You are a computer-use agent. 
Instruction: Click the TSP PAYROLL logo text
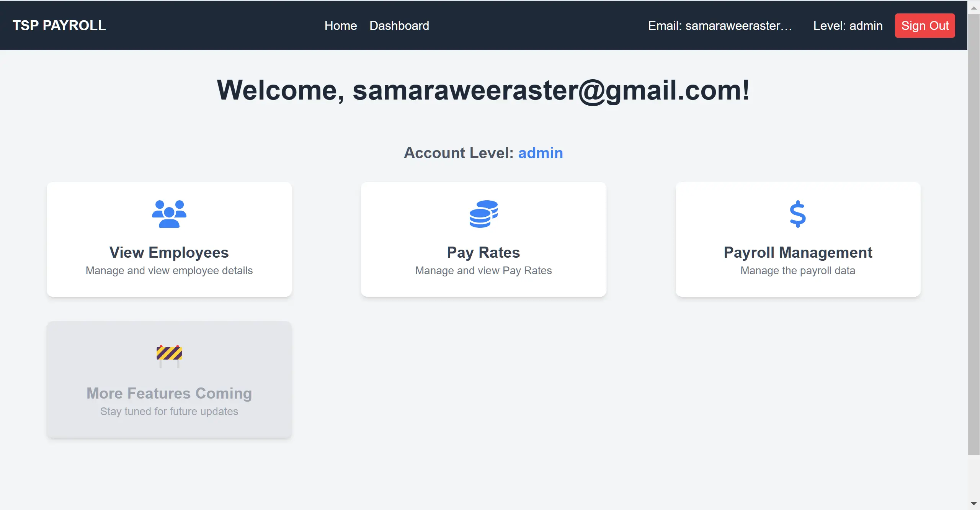tap(59, 26)
